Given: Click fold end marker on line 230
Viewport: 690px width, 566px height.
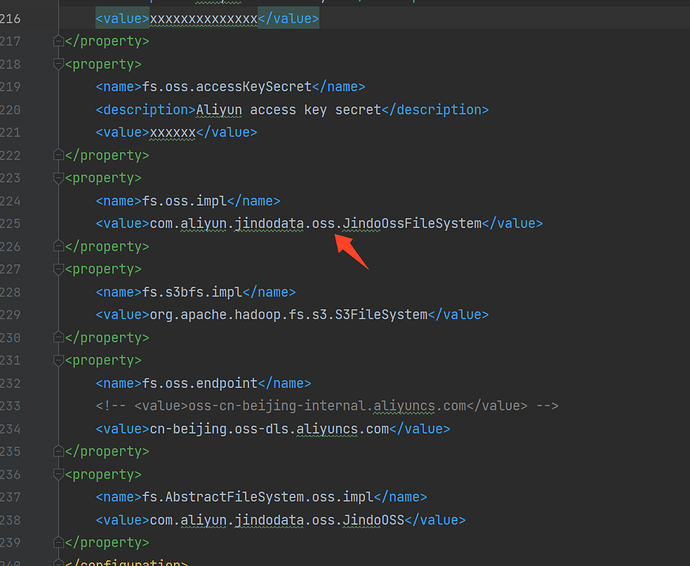Looking at the screenshot, I should pyautogui.click(x=58, y=338).
